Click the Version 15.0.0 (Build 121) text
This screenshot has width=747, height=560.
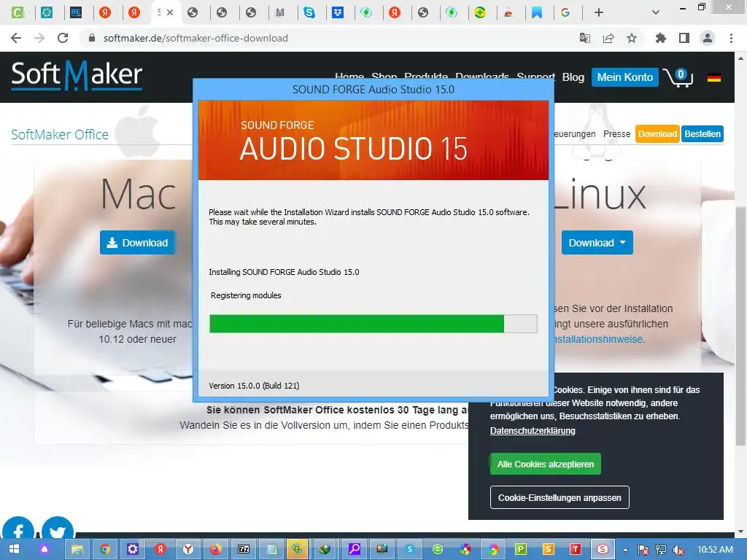254,386
